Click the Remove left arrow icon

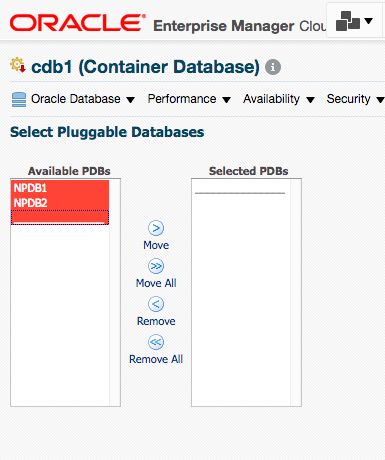(156, 304)
